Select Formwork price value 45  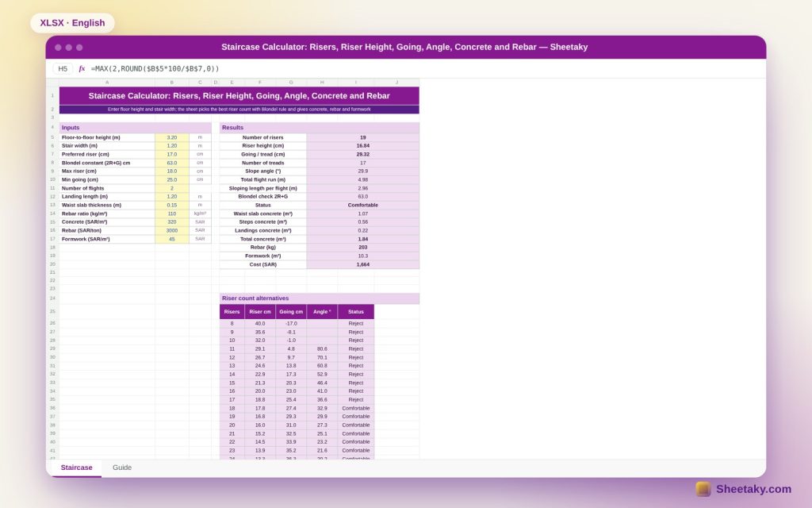pos(172,239)
